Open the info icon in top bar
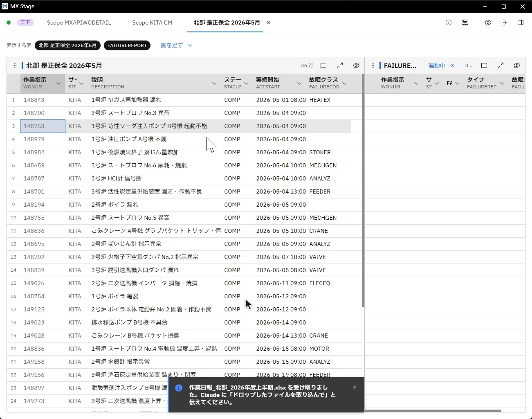This screenshot has width=532, height=419. coord(449,23)
